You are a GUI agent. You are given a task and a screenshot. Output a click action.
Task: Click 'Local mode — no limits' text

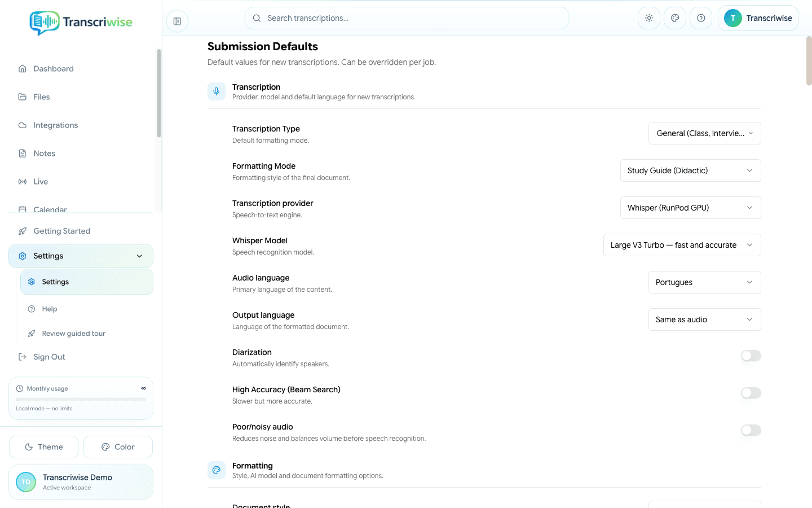coord(44,409)
